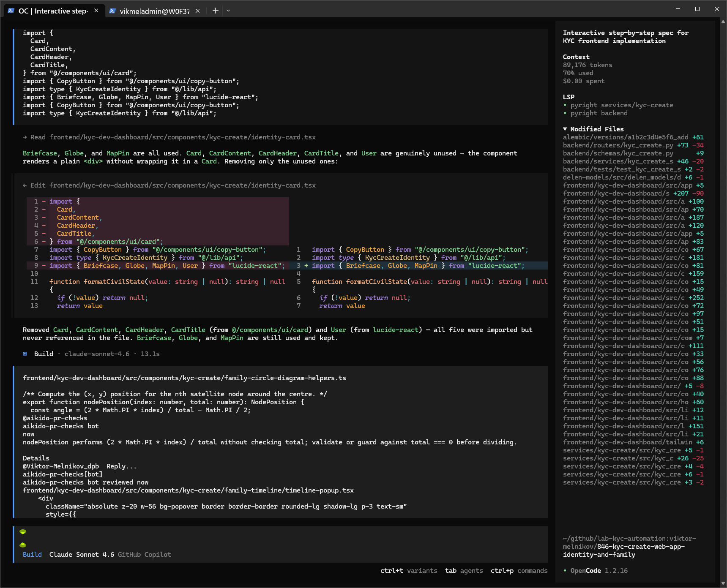727x588 pixels.
Task: Click the family-circle-diagram-helpers.ts file path
Action: pyautogui.click(x=184, y=378)
